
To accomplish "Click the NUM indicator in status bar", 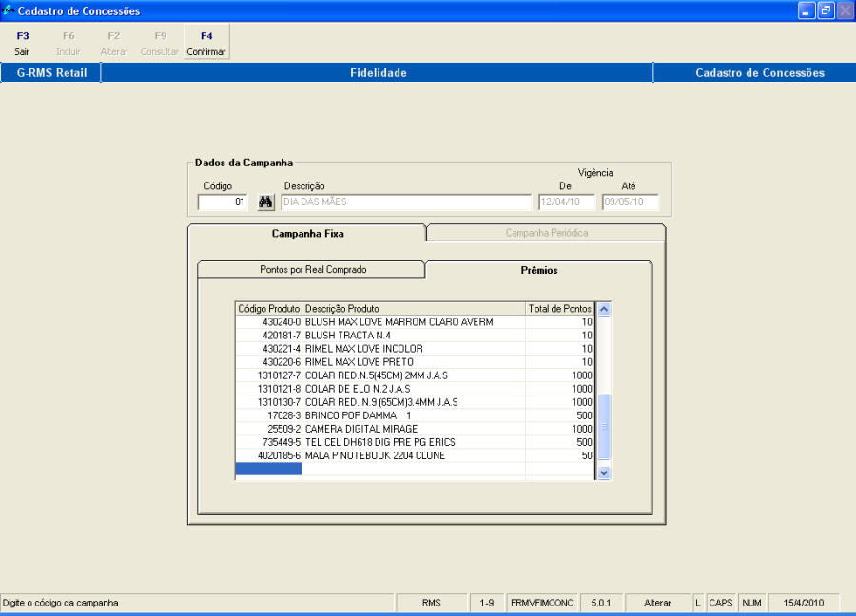I will [751, 603].
